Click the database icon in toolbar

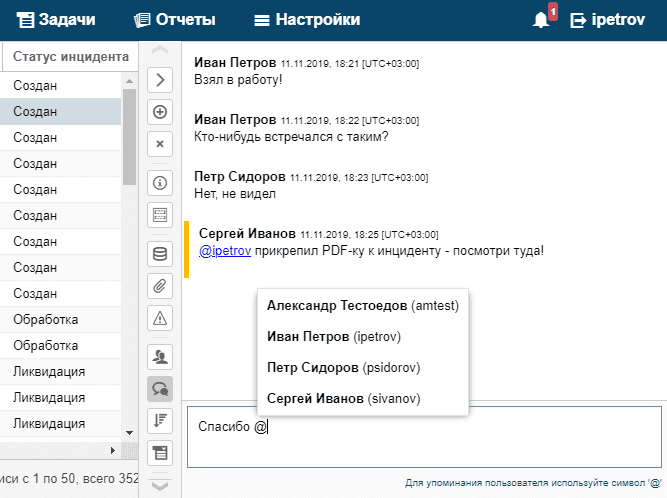point(160,254)
